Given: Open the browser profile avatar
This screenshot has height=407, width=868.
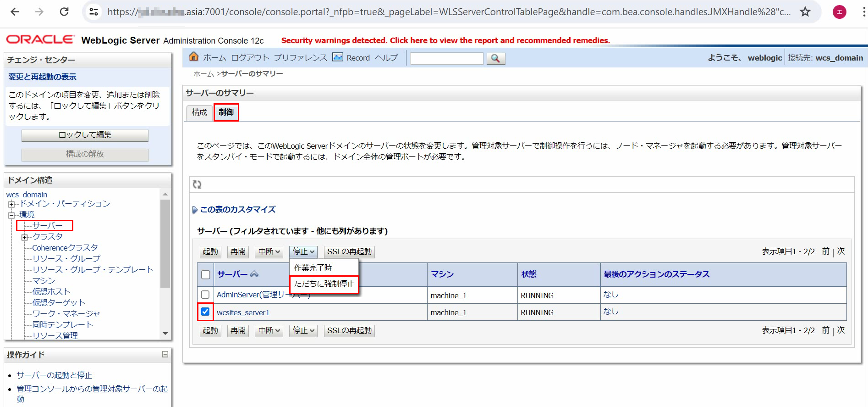Looking at the screenshot, I should [x=840, y=12].
